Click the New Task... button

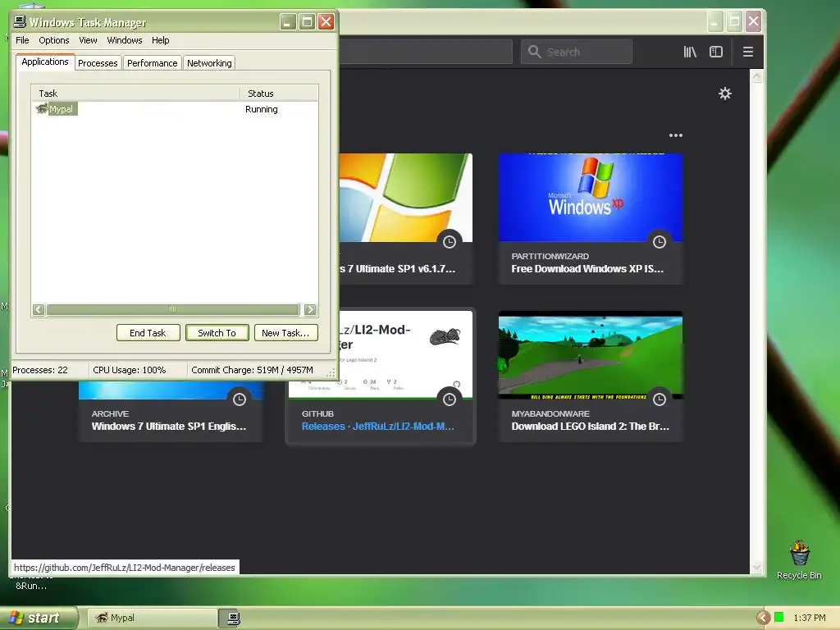coord(285,333)
